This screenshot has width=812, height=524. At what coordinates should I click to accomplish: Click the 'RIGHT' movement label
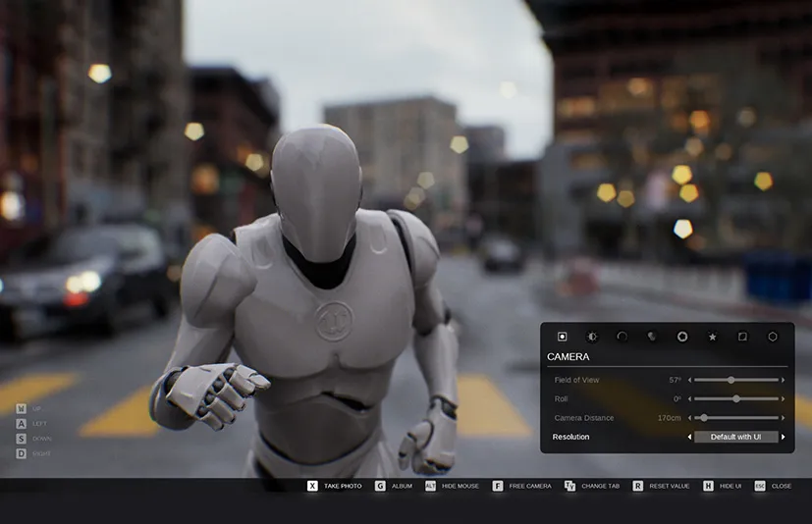42,453
